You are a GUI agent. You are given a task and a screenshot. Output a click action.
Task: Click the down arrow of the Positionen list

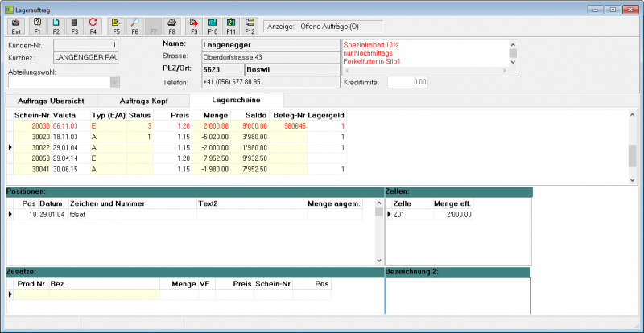click(x=378, y=261)
